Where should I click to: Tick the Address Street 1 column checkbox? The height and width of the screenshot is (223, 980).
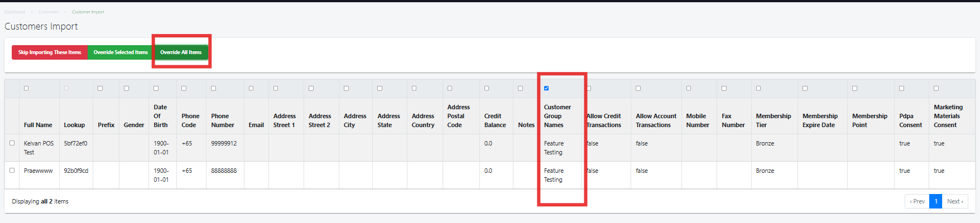point(276,88)
